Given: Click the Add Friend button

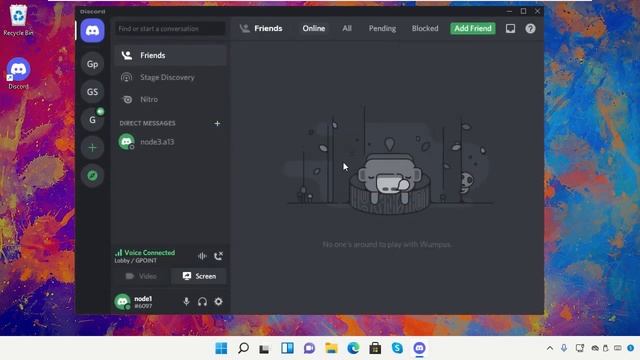Looking at the screenshot, I should click(x=473, y=29).
